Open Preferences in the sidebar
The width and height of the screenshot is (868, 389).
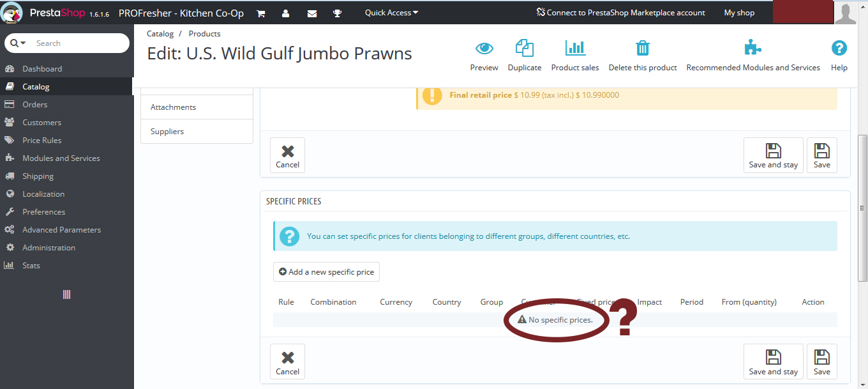coord(43,212)
